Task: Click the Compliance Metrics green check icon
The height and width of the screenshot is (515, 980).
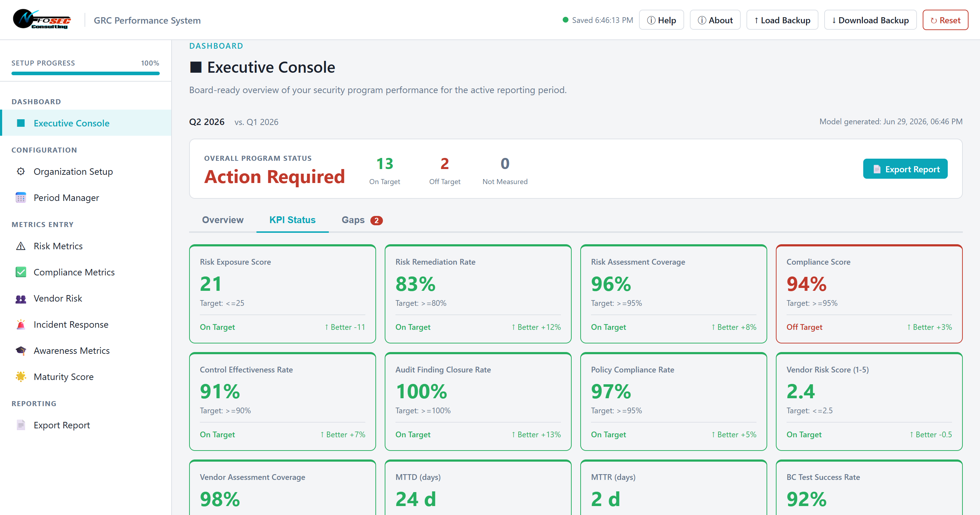Action: pyautogui.click(x=21, y=272)
